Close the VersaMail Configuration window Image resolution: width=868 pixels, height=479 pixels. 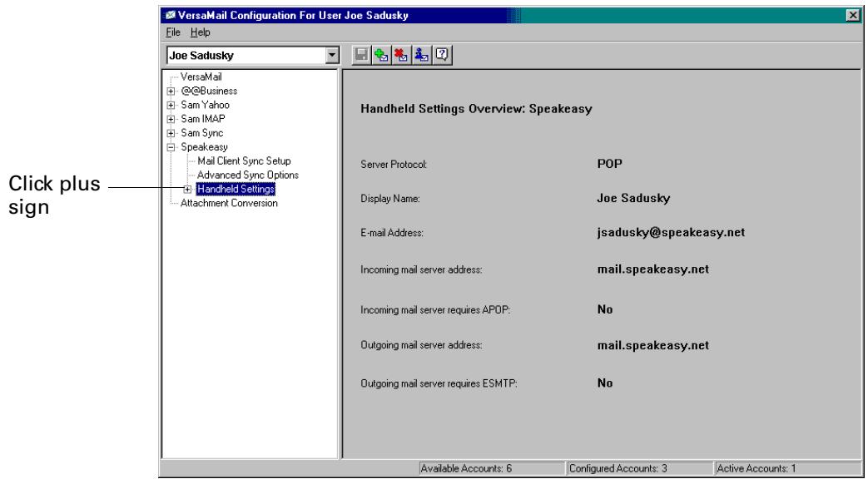(853, 16)
